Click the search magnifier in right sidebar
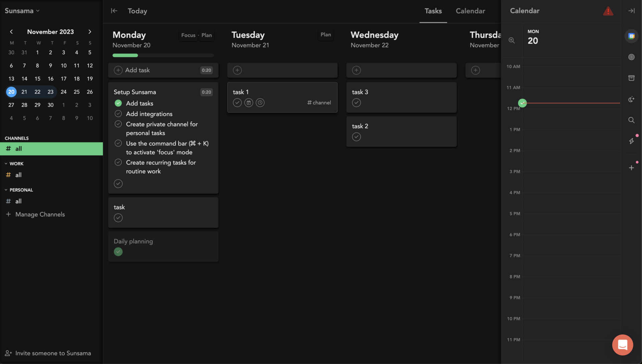 631,120
